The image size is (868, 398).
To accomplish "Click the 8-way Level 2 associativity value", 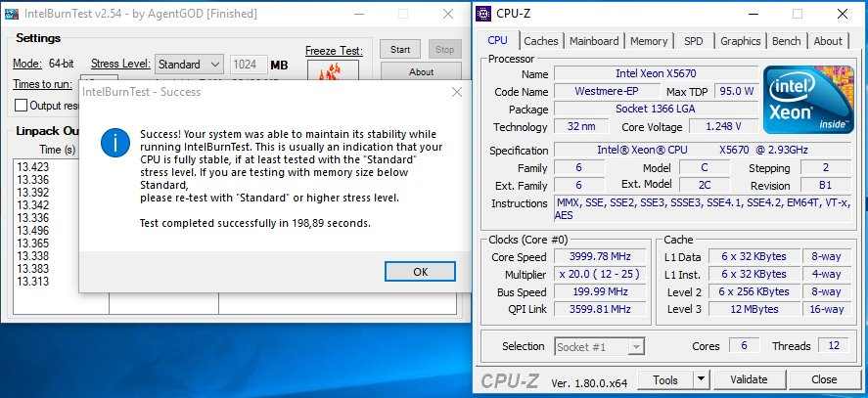I will (827, 291).
